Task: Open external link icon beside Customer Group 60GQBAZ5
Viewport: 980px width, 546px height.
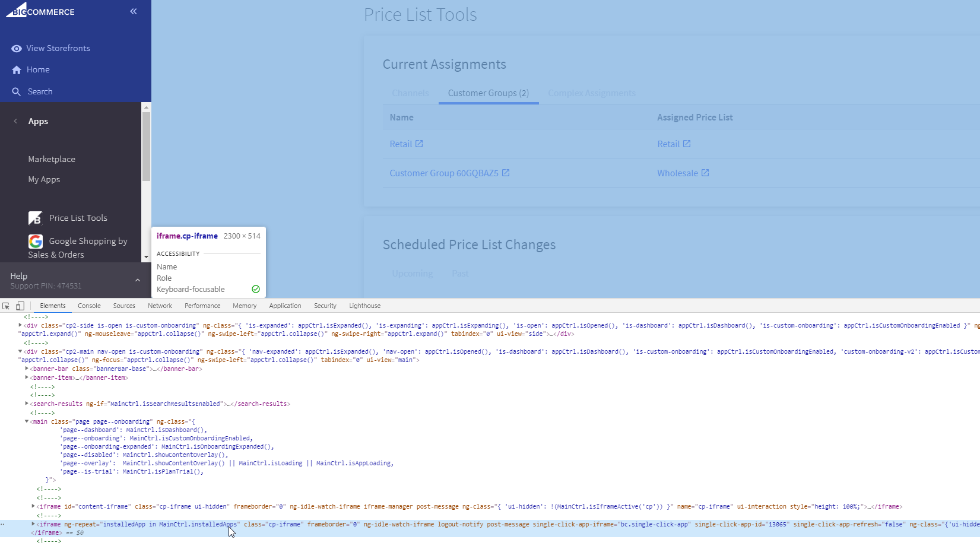Action: pos(506,173)
